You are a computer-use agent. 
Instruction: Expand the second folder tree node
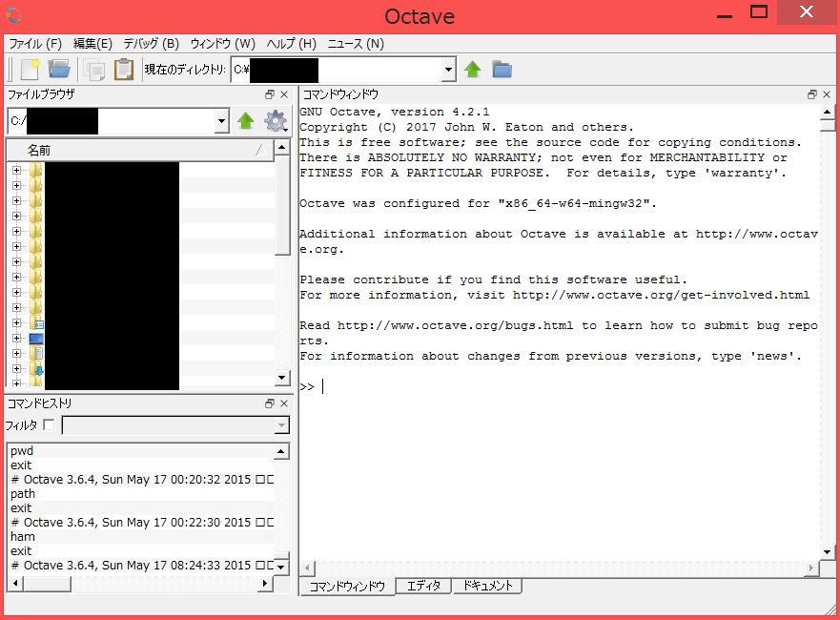point(16,185)
